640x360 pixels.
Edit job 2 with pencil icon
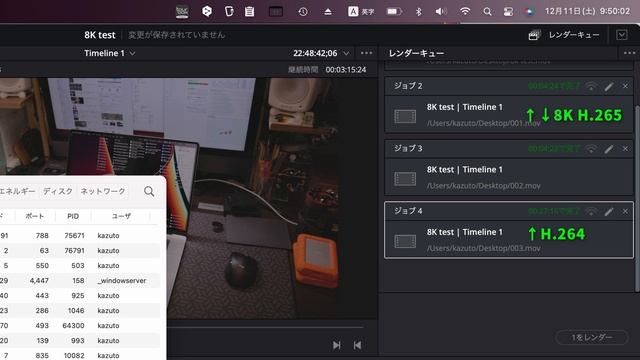[x=609, y=86]
